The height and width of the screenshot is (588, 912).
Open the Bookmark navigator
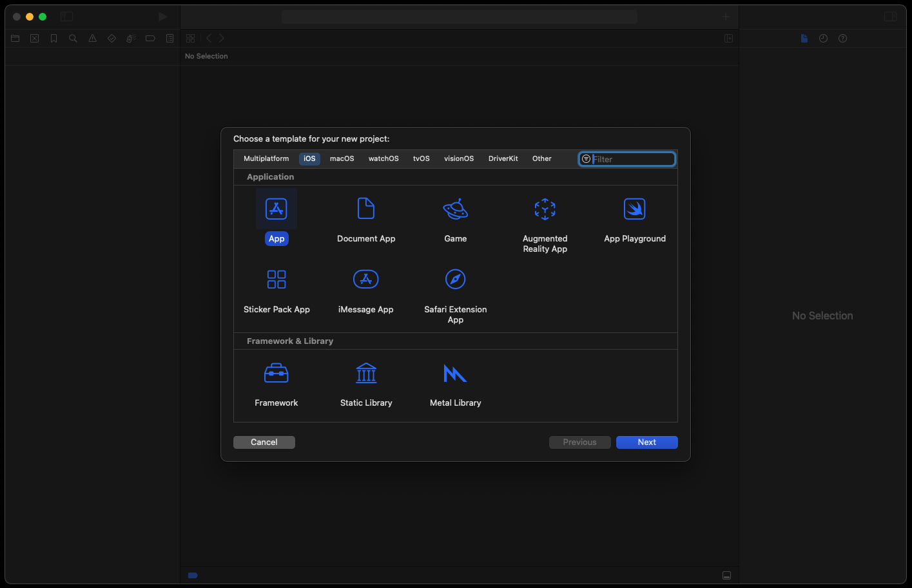54,39
